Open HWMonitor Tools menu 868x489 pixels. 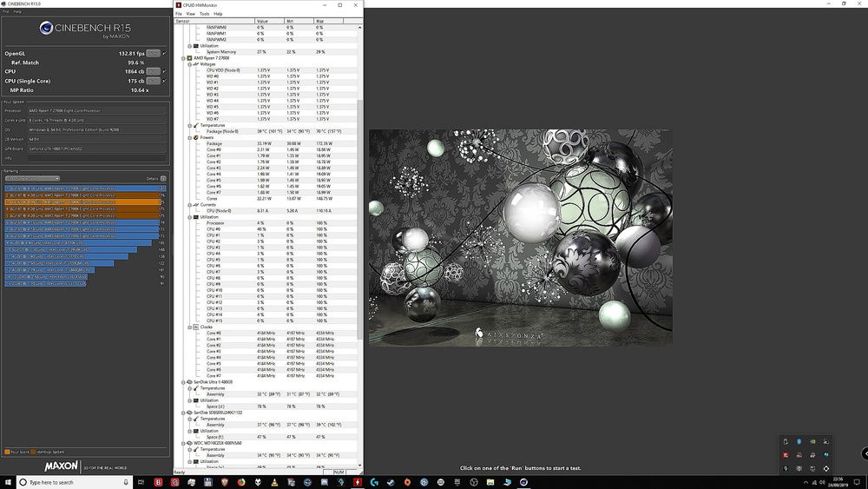tap(204, 14)
